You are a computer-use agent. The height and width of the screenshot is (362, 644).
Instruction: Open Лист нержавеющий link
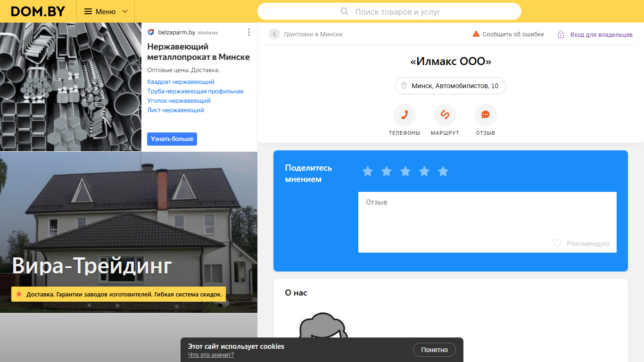175,110
